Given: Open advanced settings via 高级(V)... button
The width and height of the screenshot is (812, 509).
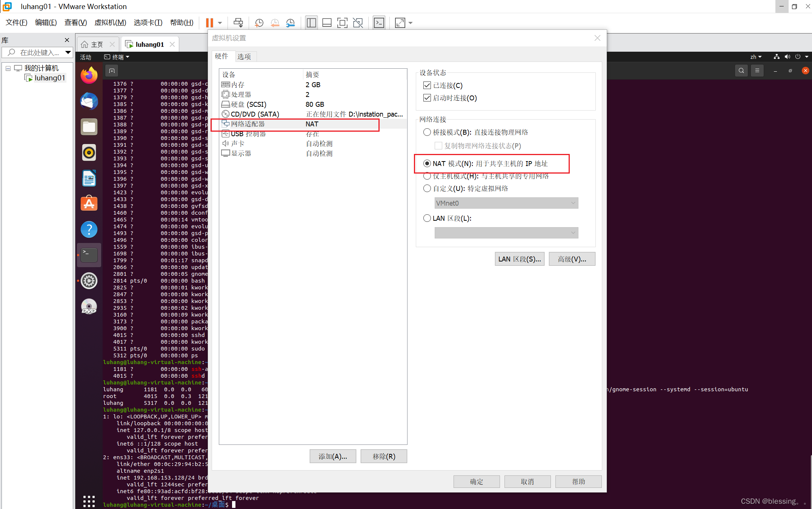Looking at the screenshot, I should (572, 259).
